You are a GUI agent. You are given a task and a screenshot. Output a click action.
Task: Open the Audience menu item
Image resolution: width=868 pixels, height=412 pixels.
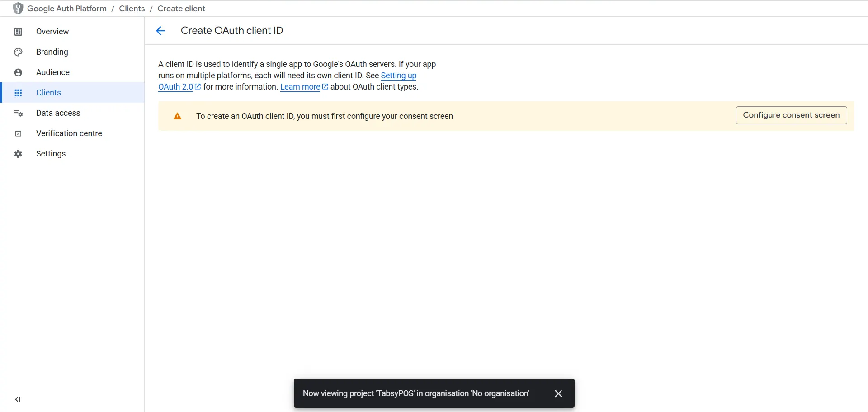point(73,72)
